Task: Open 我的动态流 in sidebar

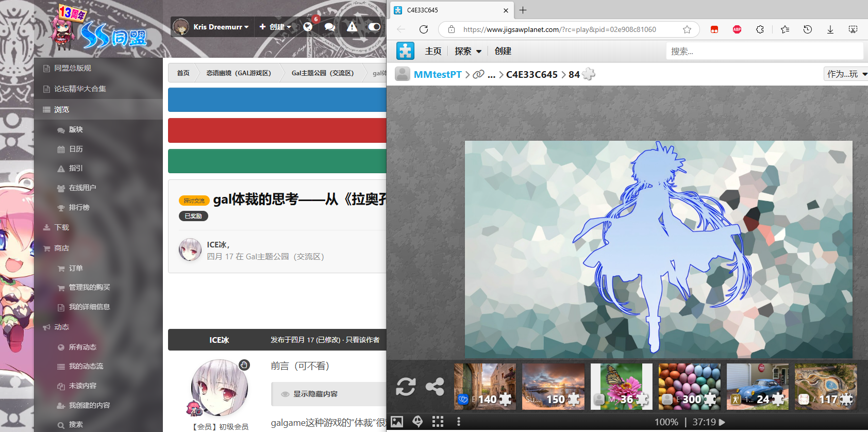Action: point(86,366)
